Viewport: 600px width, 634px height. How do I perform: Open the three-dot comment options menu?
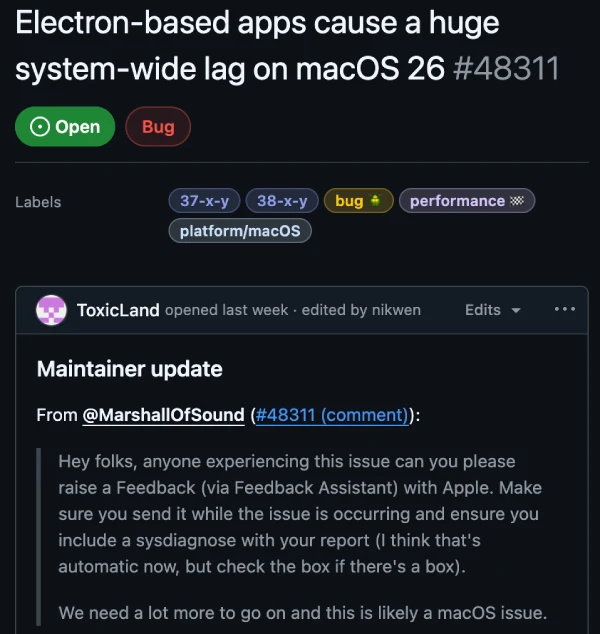[565, 309]
